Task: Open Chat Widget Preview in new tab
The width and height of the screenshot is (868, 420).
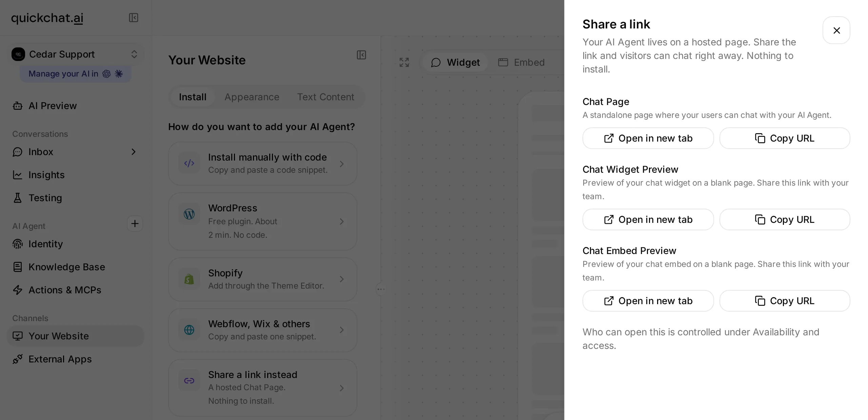Action: (648, 219)
